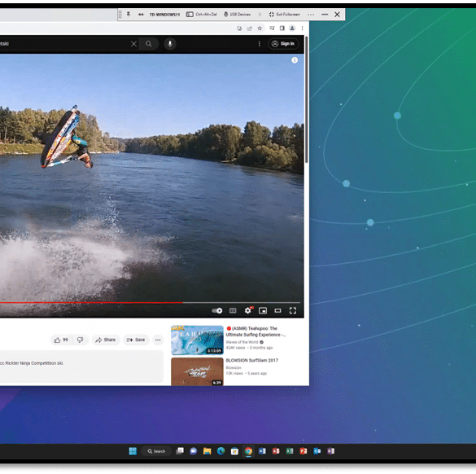Image resolution: width=476 pixels, height=474 pixels.
Task: Pin the remote session toolbar
Action: (129, 15)
